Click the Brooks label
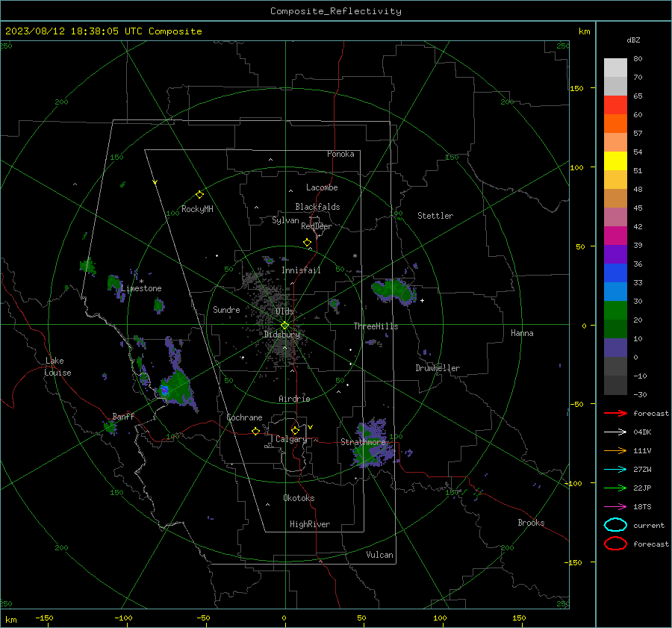Image resolution: width=672 pixels, height=628 pixels. click(531, 523)
